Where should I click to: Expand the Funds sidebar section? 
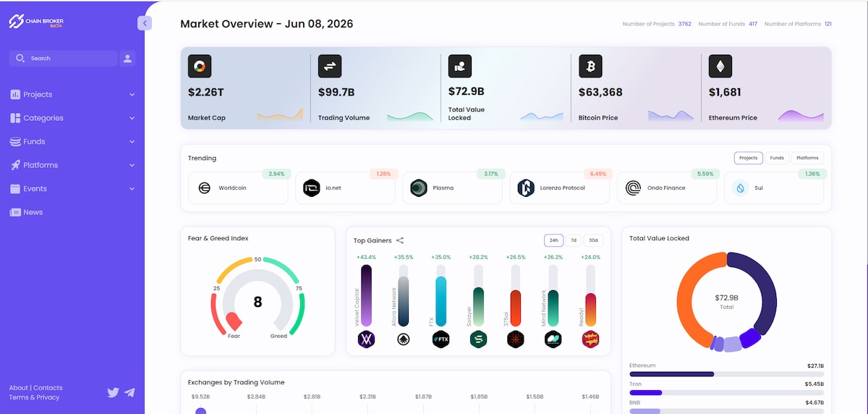[72, 142]
